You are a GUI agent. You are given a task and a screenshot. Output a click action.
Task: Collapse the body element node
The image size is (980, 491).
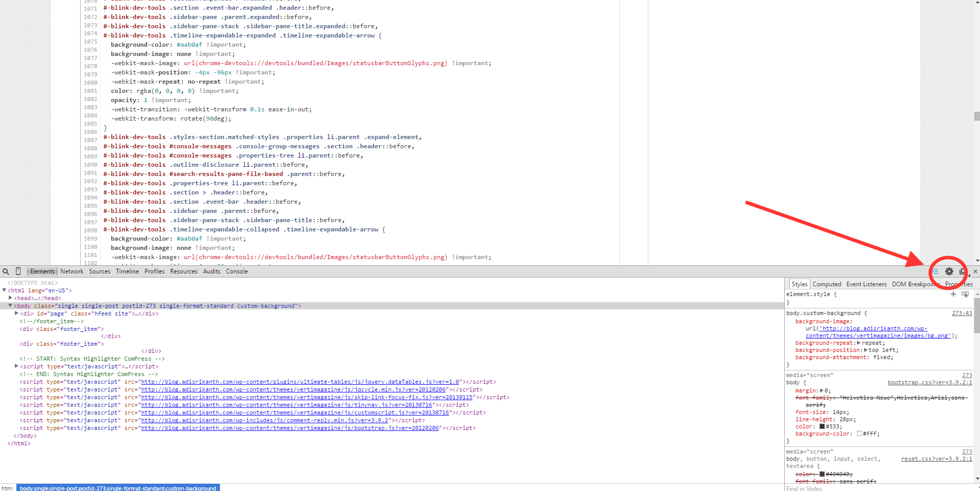click(x=10, y=306)
